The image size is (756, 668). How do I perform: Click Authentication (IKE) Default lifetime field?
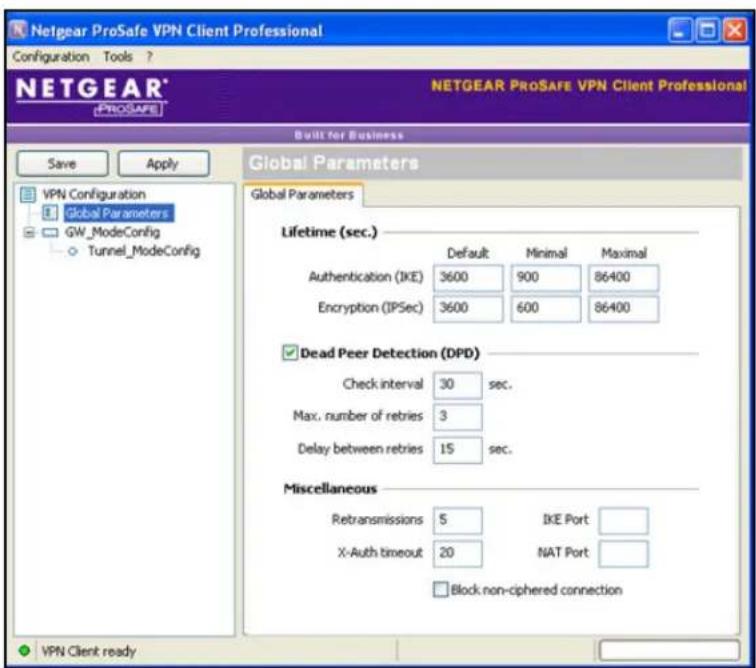coord(468,277)
